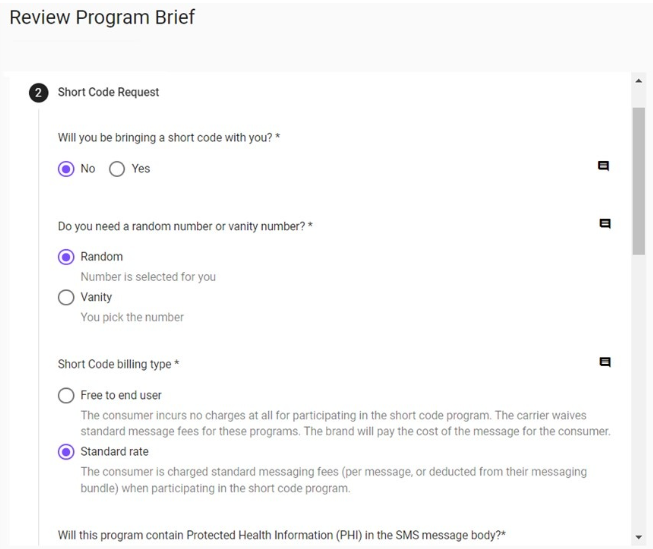Select Yes for bringing a short code

(x=117, y=169)
